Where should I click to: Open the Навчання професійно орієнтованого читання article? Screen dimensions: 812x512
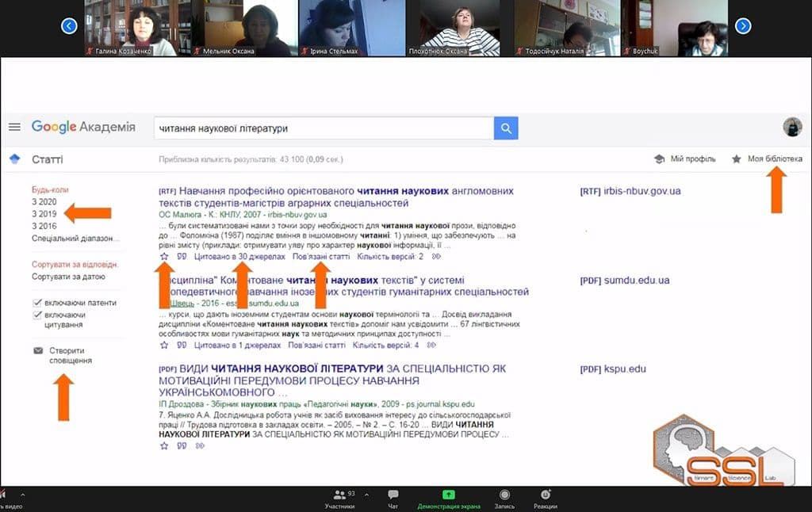pos(336,197)
